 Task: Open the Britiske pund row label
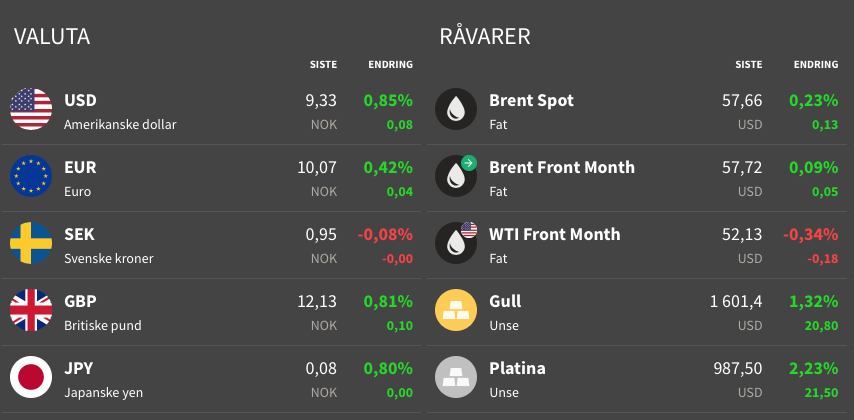[x=103, y=326]
